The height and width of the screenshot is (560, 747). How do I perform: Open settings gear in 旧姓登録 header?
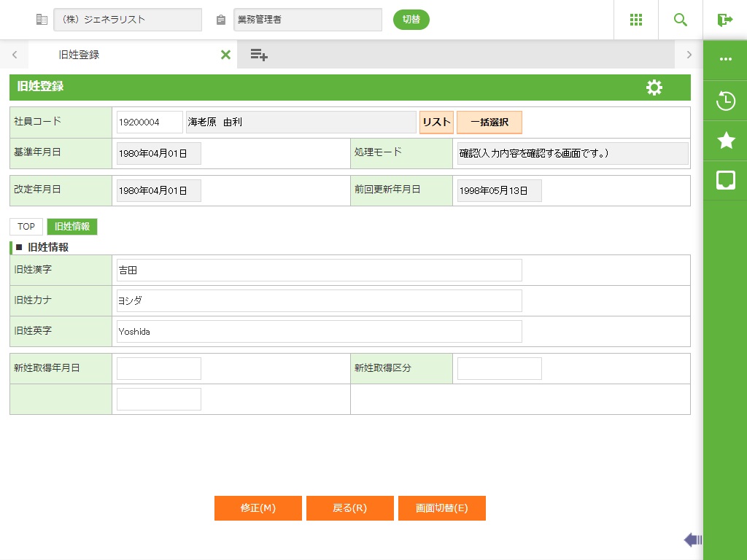coord(654,87)
